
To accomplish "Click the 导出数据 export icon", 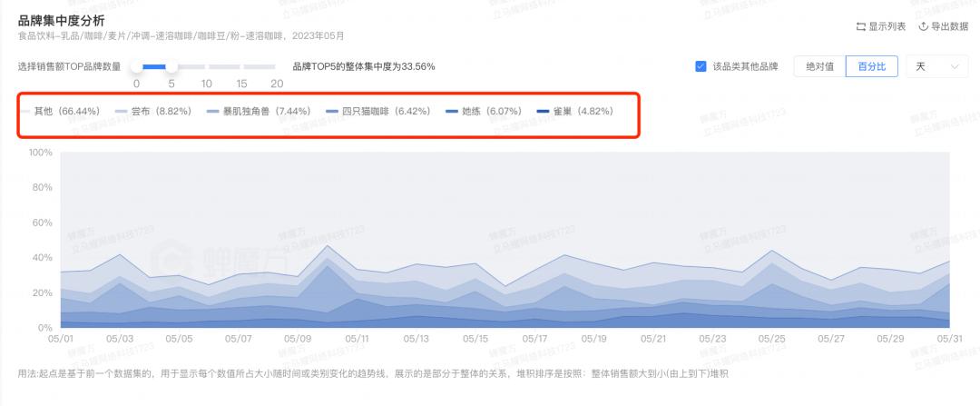I will [923, 27].
